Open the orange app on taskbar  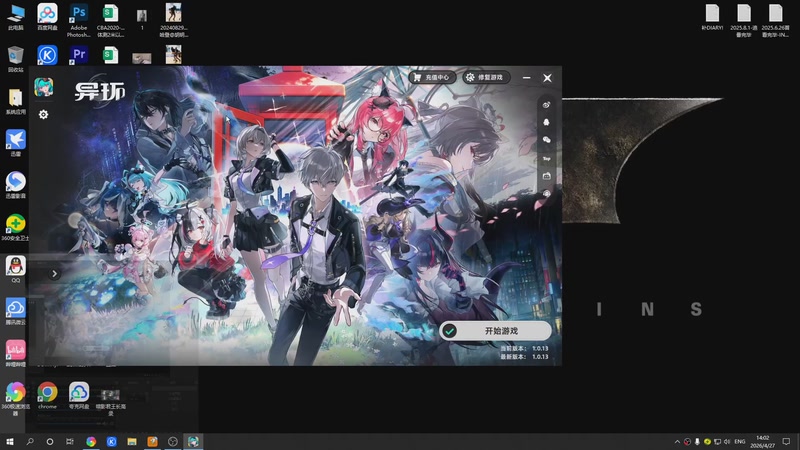(x=152, y=441)
